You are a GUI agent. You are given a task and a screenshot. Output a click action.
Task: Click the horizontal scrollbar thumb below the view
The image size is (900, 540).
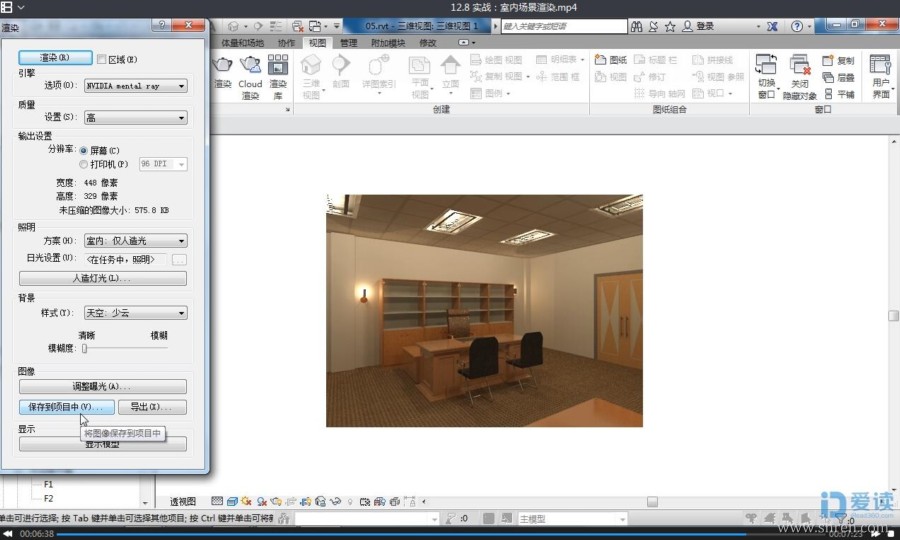point(652,502)
